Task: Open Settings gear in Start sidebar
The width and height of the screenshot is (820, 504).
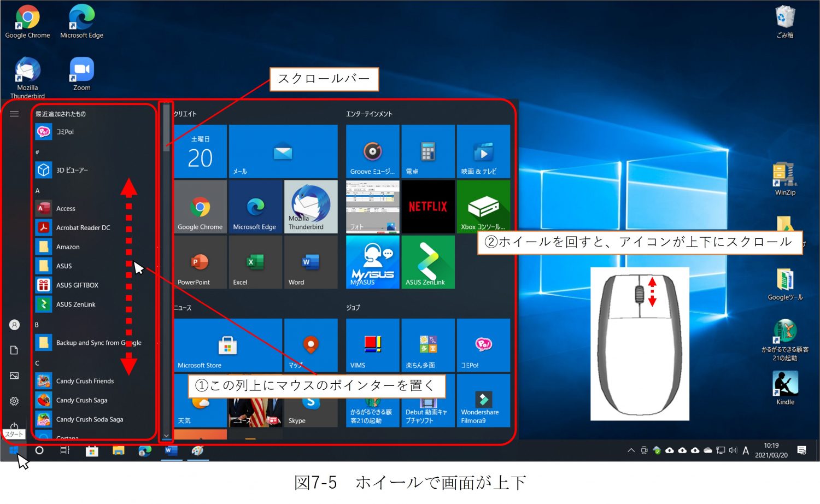Action: [14, 401]
